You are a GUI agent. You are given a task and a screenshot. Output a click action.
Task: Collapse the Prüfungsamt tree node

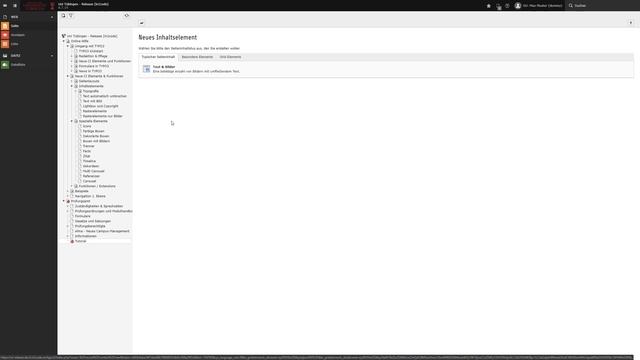(64, 201)
